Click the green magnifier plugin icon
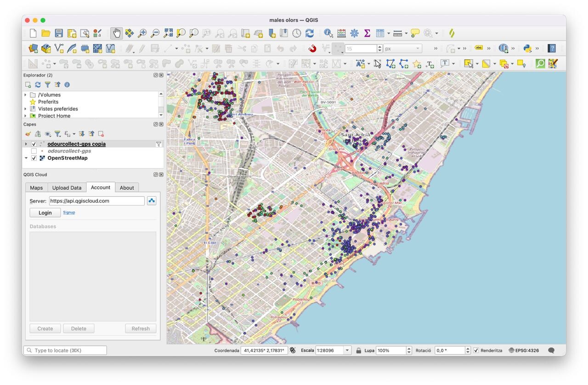 coord(540,64)
